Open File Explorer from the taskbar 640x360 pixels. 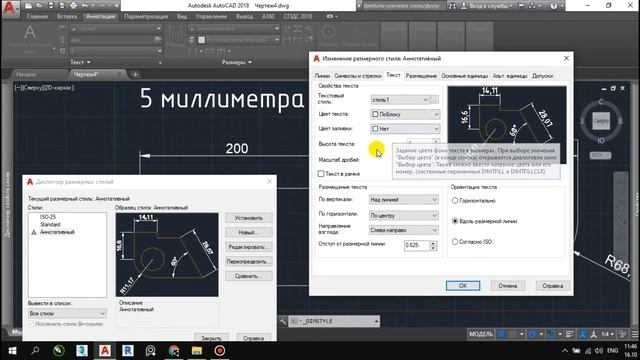(x=197, y=351)
